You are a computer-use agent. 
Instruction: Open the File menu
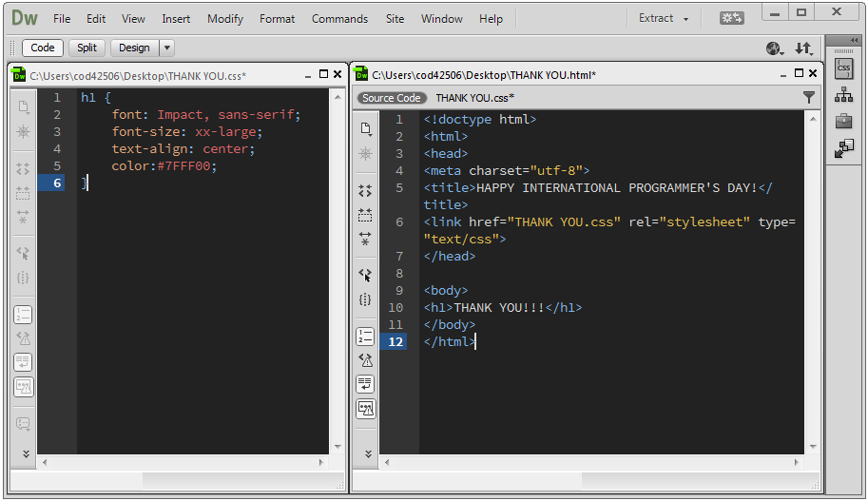(x=62, y=19)
